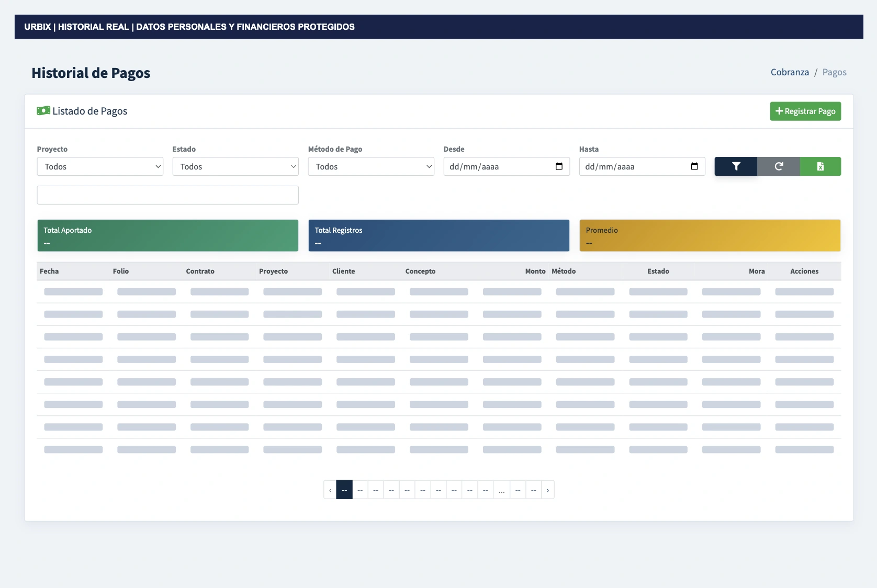The height and width of the screenshot is (588, 877).
Task: Click the Pagos breadcrumb
Action: coord(834,72)
